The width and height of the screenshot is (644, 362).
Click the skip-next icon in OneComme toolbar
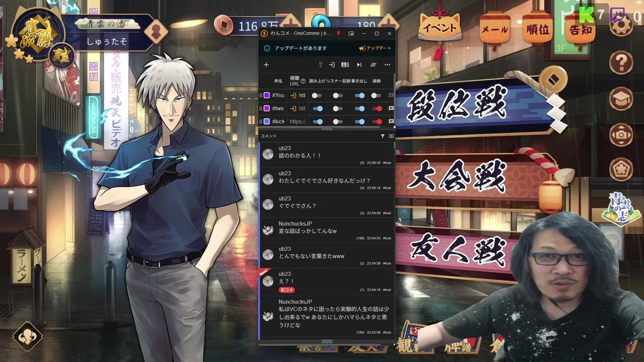359,64
